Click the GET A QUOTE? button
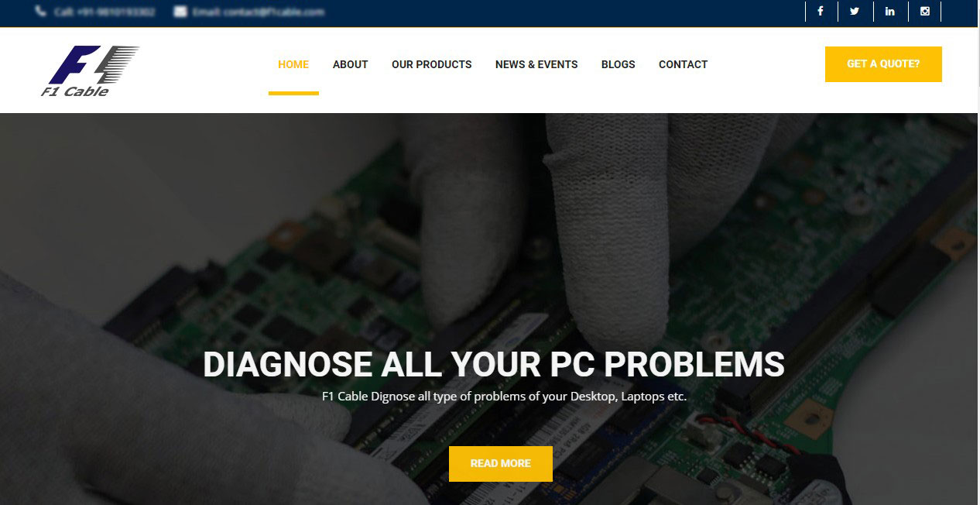This screenshot has height=505, width=980. 883,64
